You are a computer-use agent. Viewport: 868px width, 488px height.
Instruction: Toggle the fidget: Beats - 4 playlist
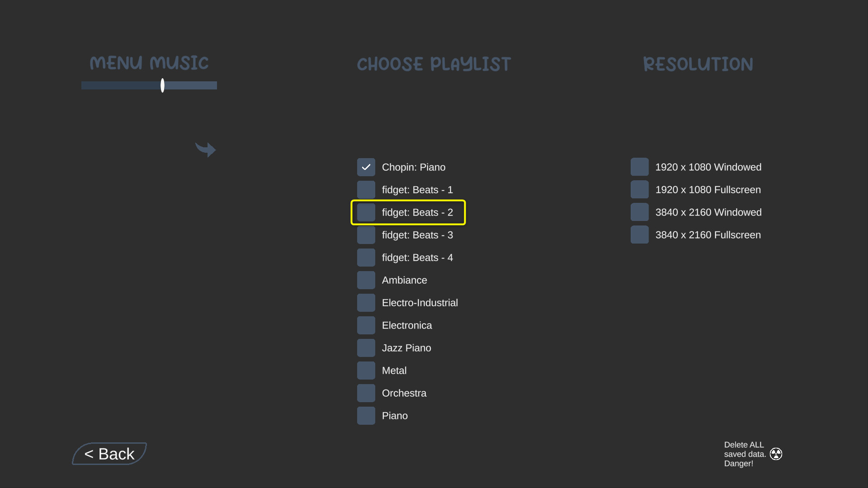tap(366, 257)
